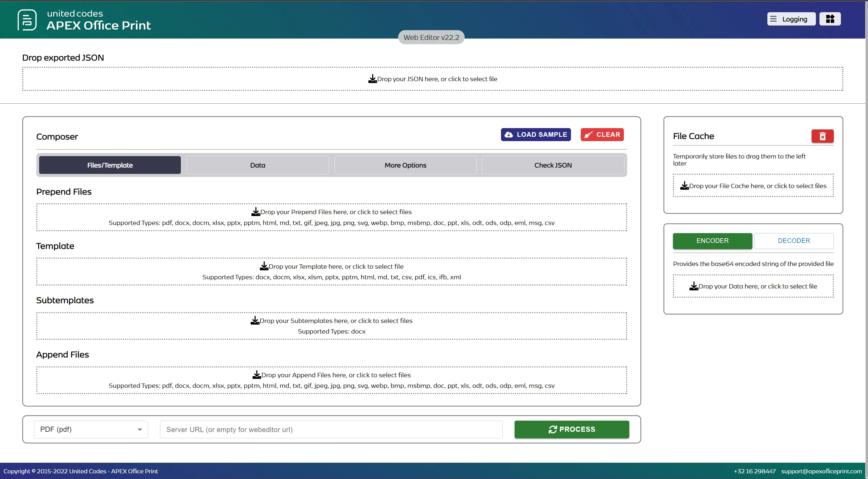This screenshot has height=479, width=868.
Task: Click the phone number +32 16 298447
Action: tap(755, 471)
